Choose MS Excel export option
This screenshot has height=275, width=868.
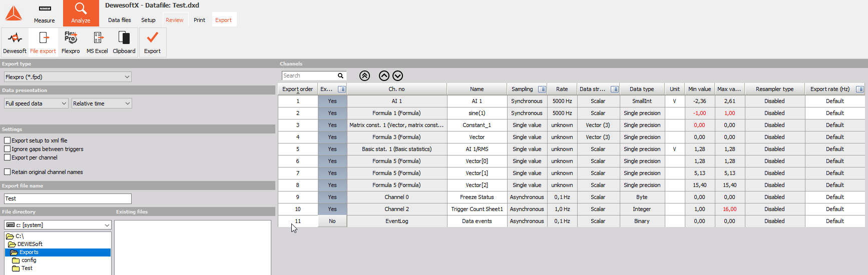[x=97, y=42]
